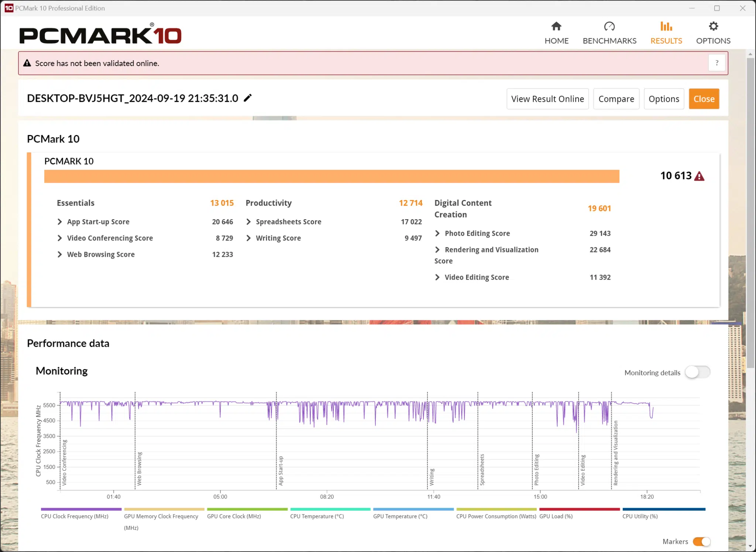Image resolution: width=756 pixels, height=552 pixels.
Task: Open Benchmarks via the gauge icon
Action: point(609,27)
